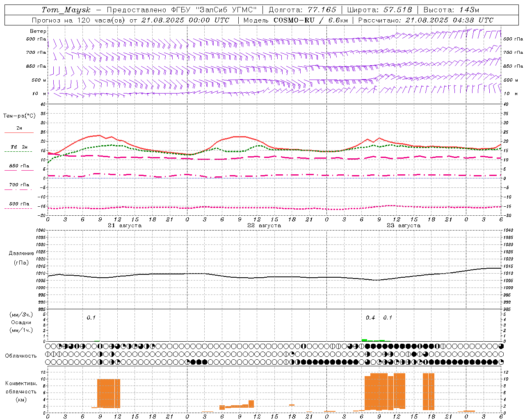Click the 21 августа date label
This screenshot has height=420, width=525.
tap(125, 226)
